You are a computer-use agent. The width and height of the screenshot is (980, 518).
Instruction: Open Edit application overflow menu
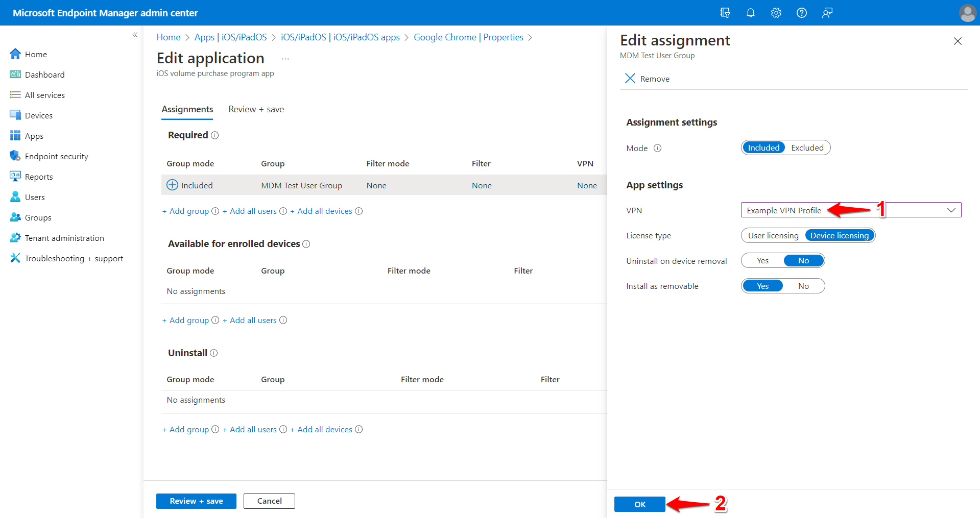(x=284, y=58)
